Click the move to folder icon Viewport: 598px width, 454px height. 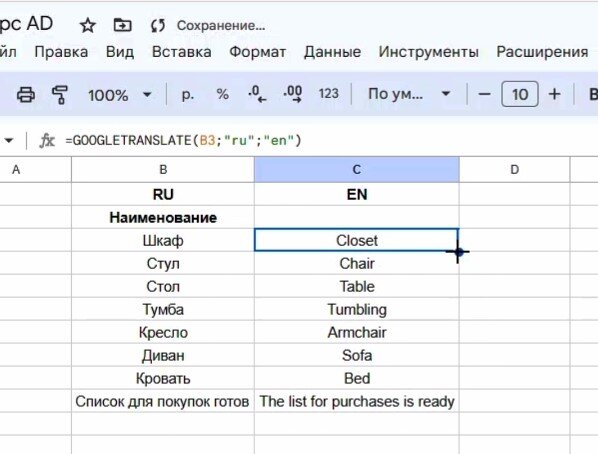coord(122,25)
